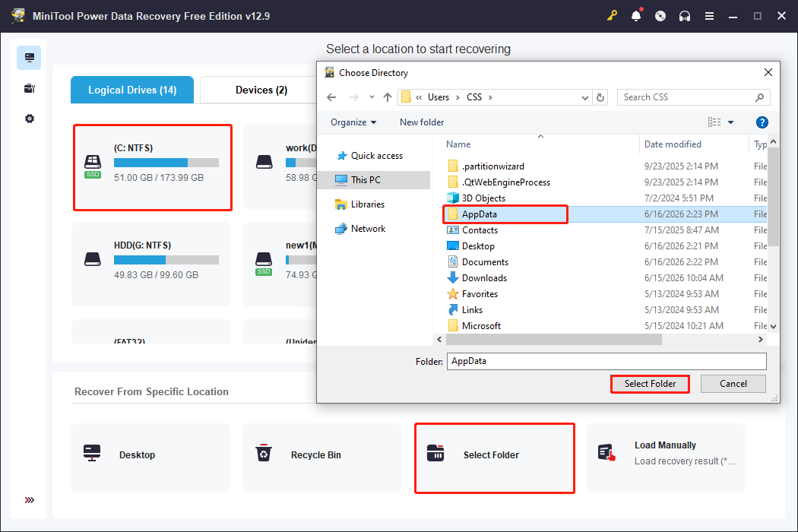
Task: Open the toolbox icon in left sidebar
Action: (29, 89)
